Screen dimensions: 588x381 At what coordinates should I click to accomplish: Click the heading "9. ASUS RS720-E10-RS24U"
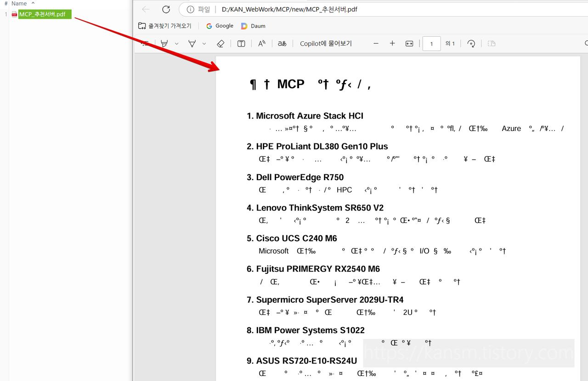tap(302, 361)
